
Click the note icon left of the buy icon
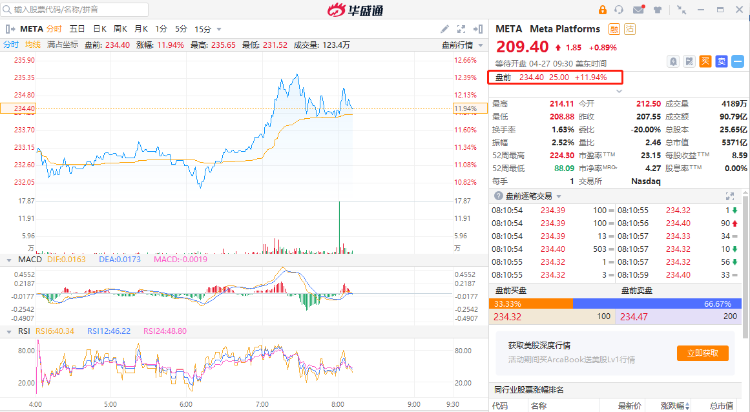[691, 61]
